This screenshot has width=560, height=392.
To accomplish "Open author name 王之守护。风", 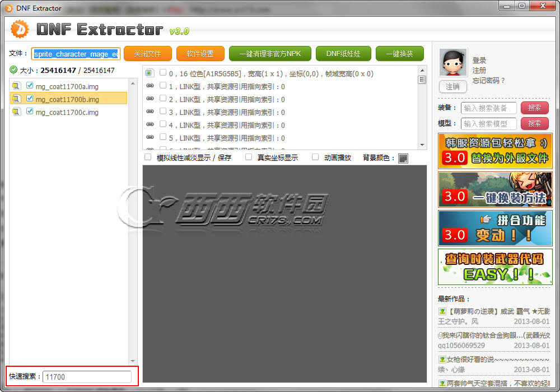I will (458, 321).
